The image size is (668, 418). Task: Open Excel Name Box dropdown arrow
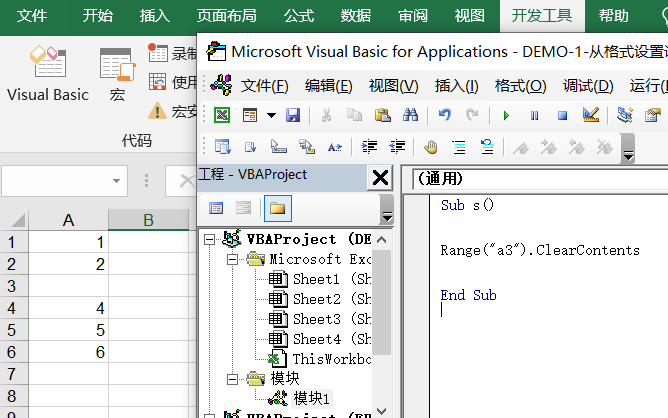(x=116, y=181)
